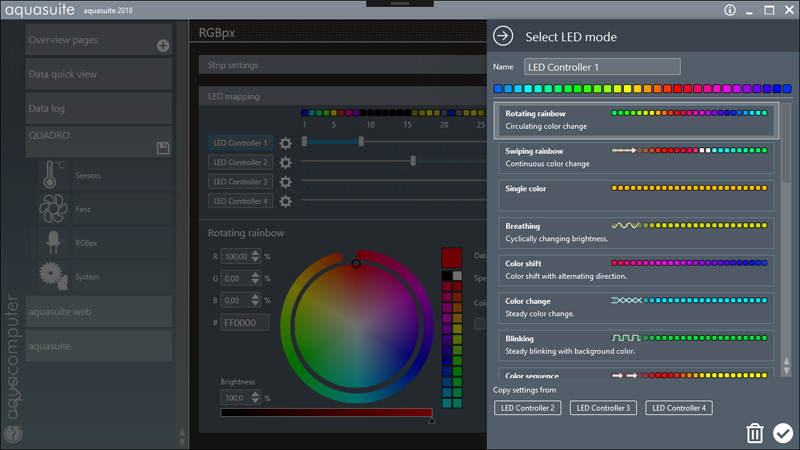Viewport: 800px width, 450px height.
Task: Click the trash can delete icon
Action: (755, 433)
